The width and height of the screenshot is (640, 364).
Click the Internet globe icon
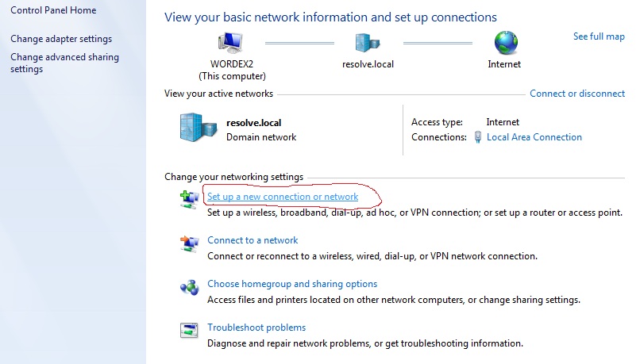point(504,43)
